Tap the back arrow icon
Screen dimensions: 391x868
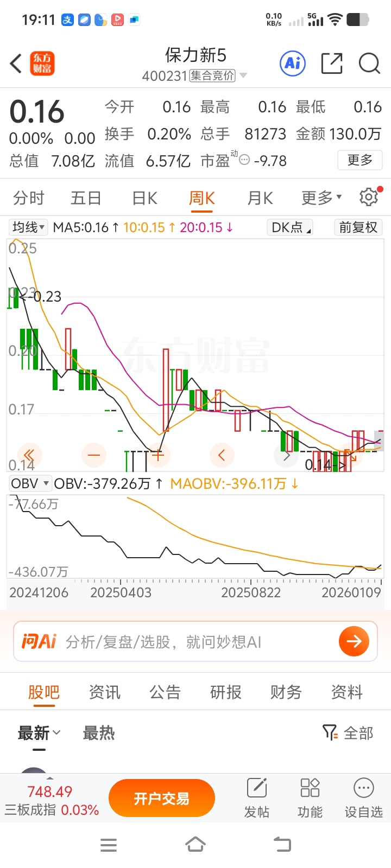(x=16, y=63)
